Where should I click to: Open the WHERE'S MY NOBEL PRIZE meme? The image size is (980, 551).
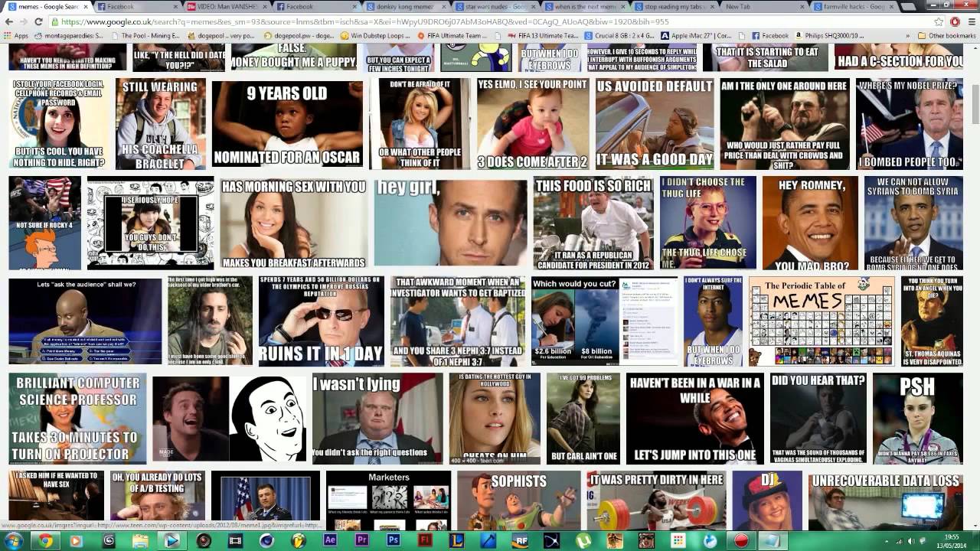pos(909,123)
